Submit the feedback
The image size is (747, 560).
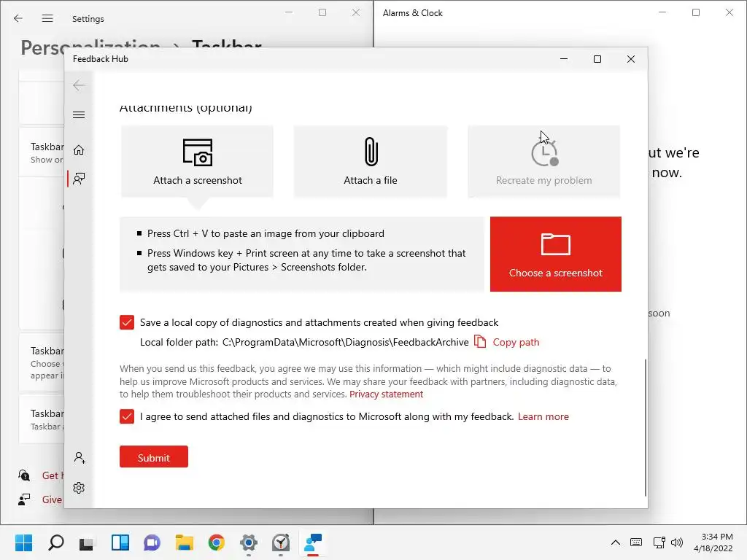coord(154,457)
